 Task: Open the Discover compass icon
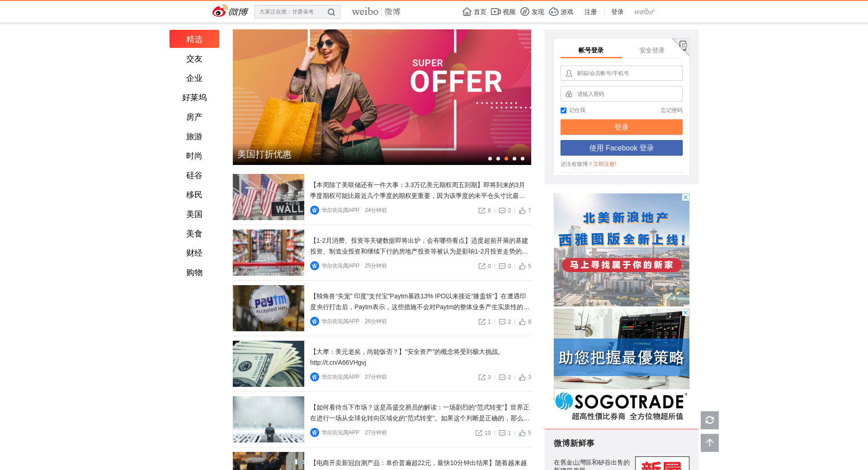tap(525, 12)
